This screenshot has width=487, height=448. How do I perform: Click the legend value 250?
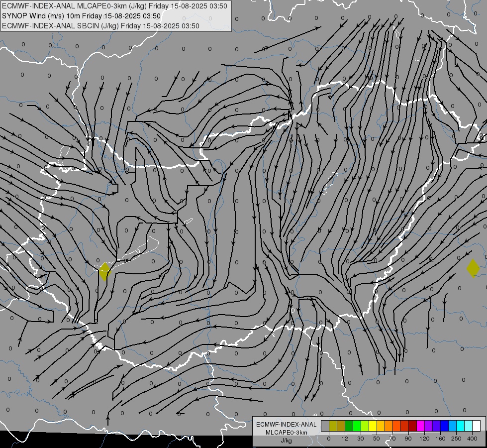[456, 439]
